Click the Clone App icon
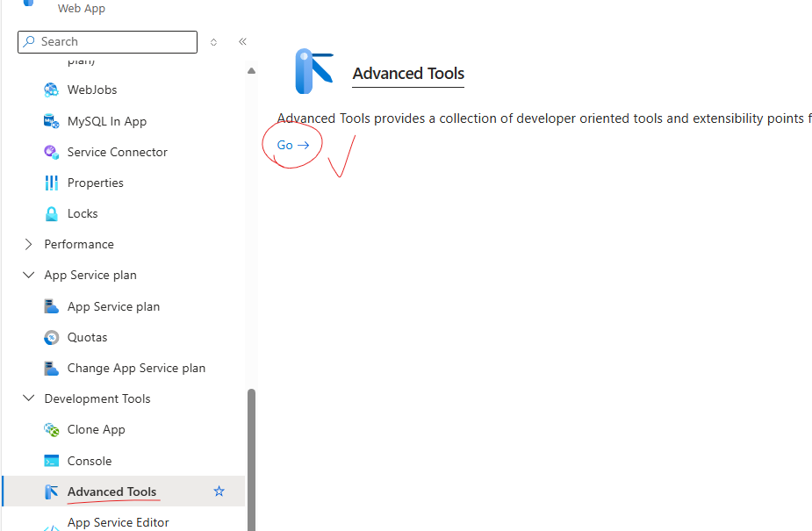The image size is (812, 531). click(51, 429)
